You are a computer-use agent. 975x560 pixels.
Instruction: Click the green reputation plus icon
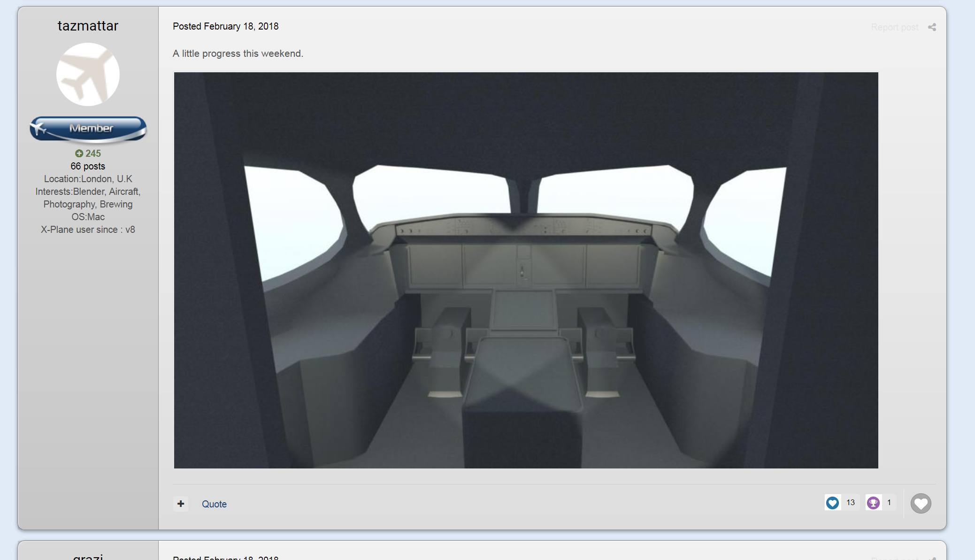click(79, 153)
